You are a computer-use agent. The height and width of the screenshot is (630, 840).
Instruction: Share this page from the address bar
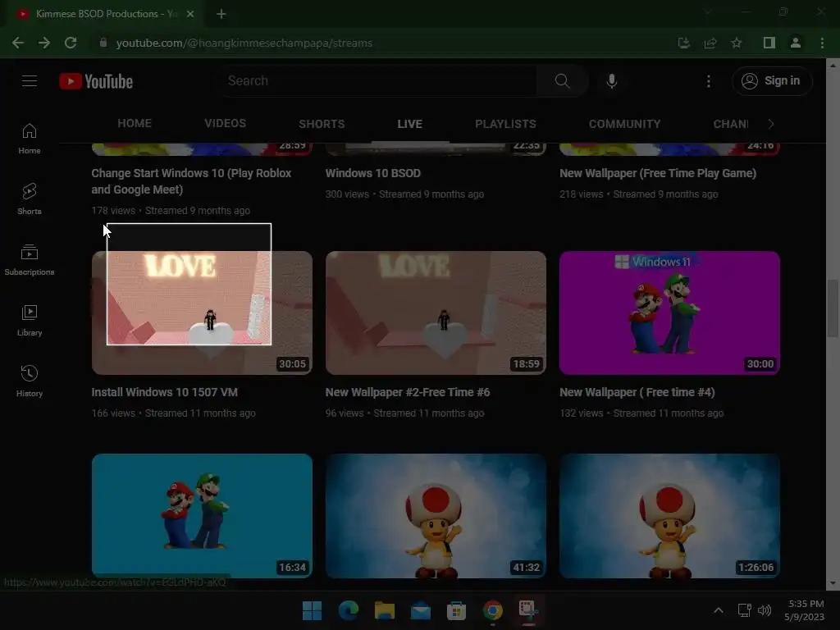coord(710,43)
